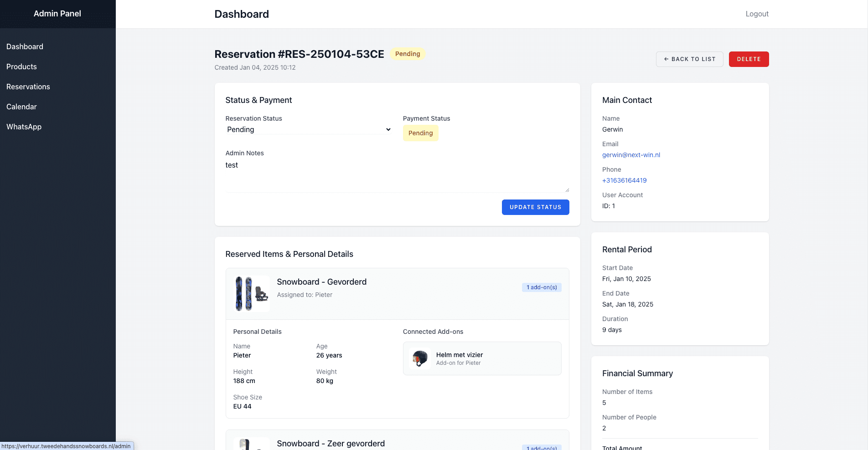Click the dropdown chevron next to Pending
This screenshot has height=450, width=868.
click(x=388, y=129)
